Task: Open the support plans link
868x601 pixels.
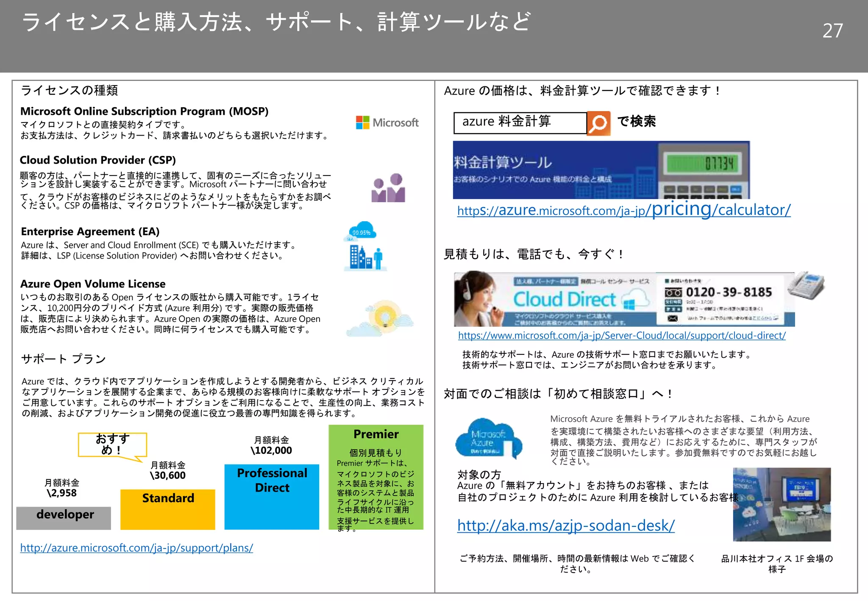Action: (136, 548)
